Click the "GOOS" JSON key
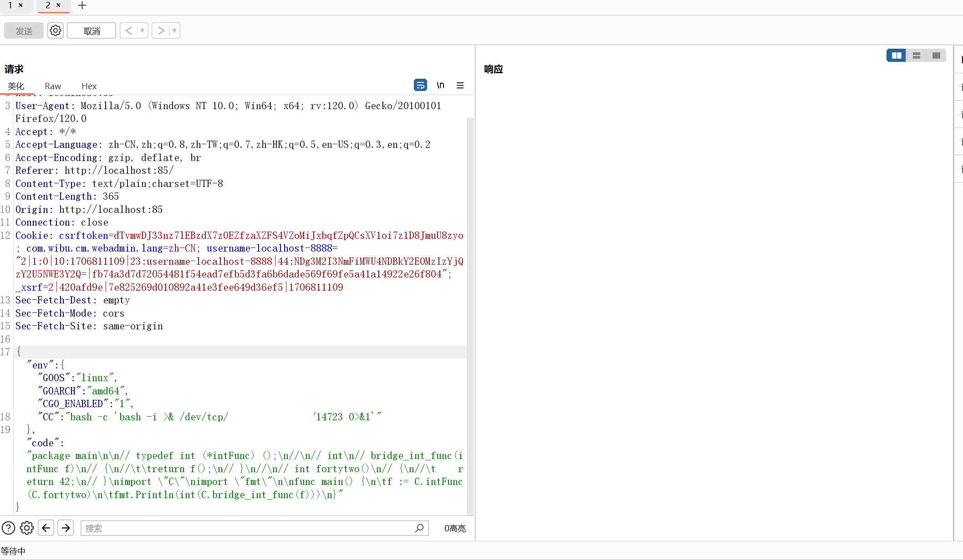Screen dimensions: 963x560 [x=54, y=378]
